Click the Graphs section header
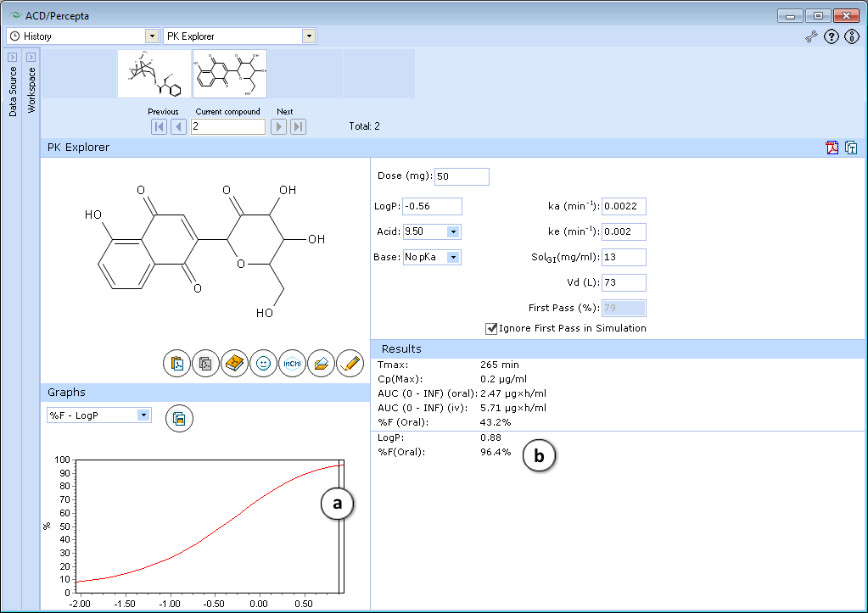This screenshot has width=868, height=613. [205, 393]
